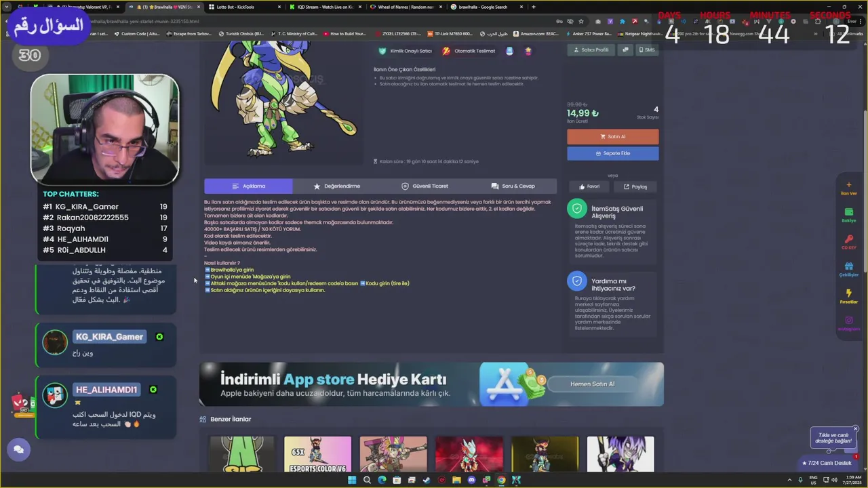Click KG_KIRA_Gamer name in chat overlay
Viewport: 868px width, 488px height.
[109, 337]
